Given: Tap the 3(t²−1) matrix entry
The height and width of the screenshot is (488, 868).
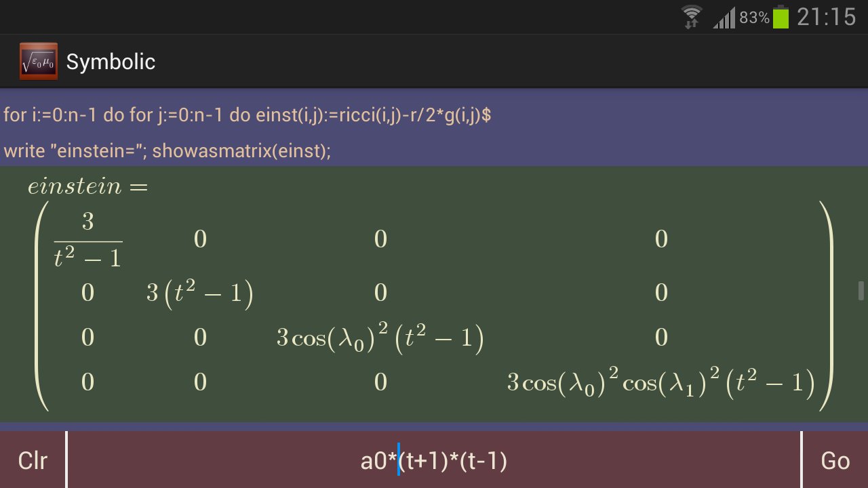Looking at the screenshot, I should pos(199,293).
